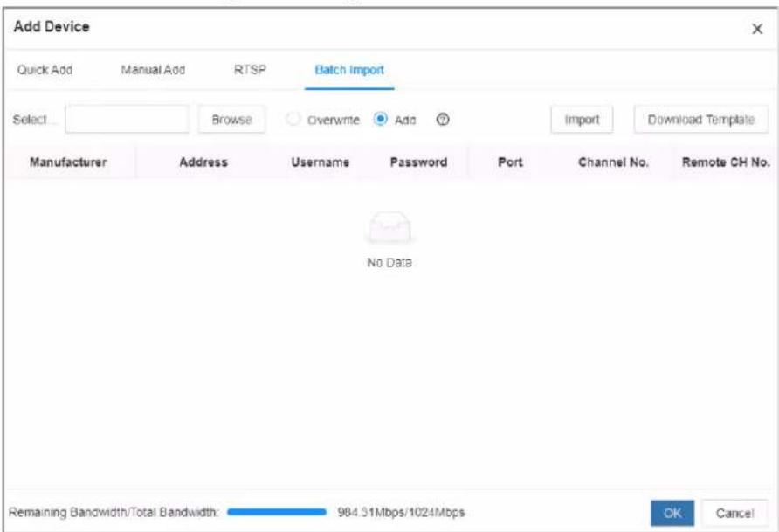Click the Channel No. column header
779x532 pixels.
[x=614, y=162]
